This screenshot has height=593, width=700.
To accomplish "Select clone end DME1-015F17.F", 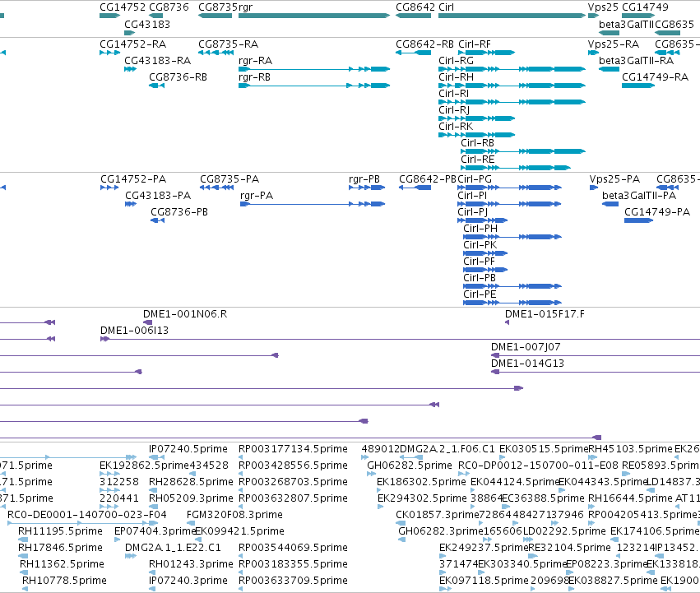I will [545, 314].
